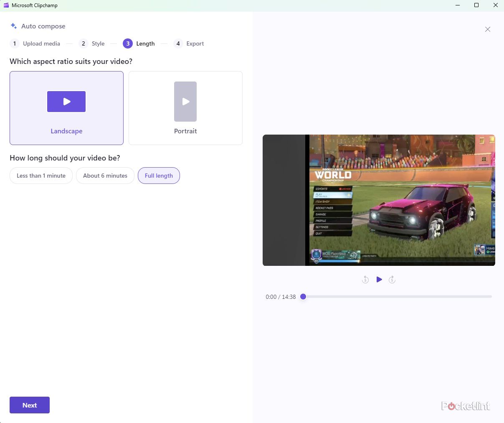
Task: Click the Next button
Action: [30, 405]
